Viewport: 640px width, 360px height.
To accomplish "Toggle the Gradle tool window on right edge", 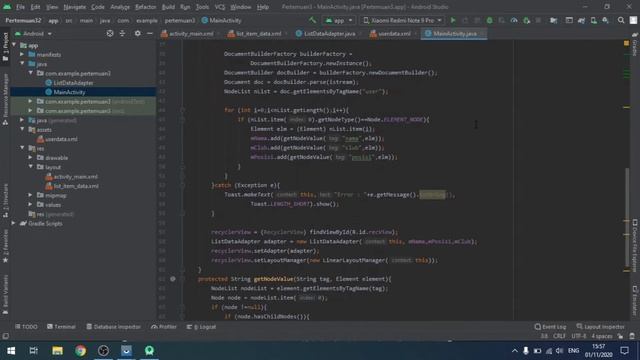I will coord(635,45).
